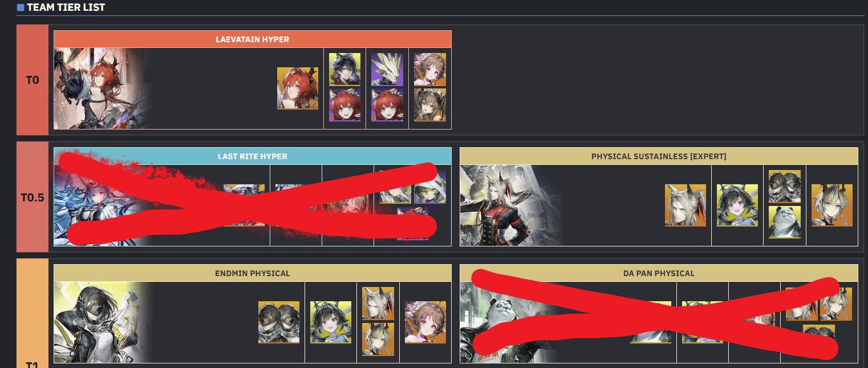This screenshot has width=868, height=368.
Task: Select the green-blonde horned girl icon in Physical Sustainless
Action: (x=832, y=205)
